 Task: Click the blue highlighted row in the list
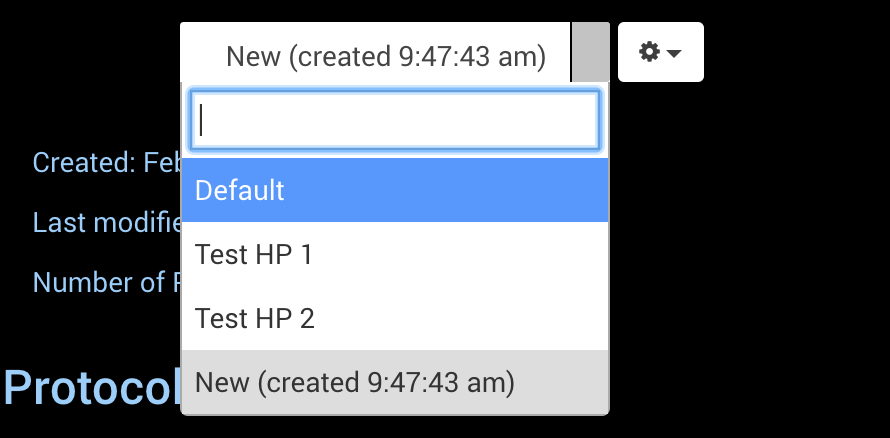tap(394, 190)
